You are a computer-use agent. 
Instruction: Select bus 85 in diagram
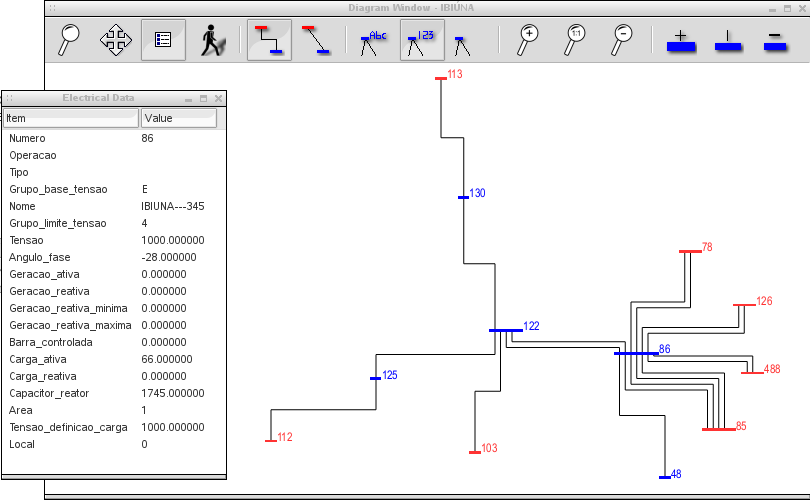(719, 429)
